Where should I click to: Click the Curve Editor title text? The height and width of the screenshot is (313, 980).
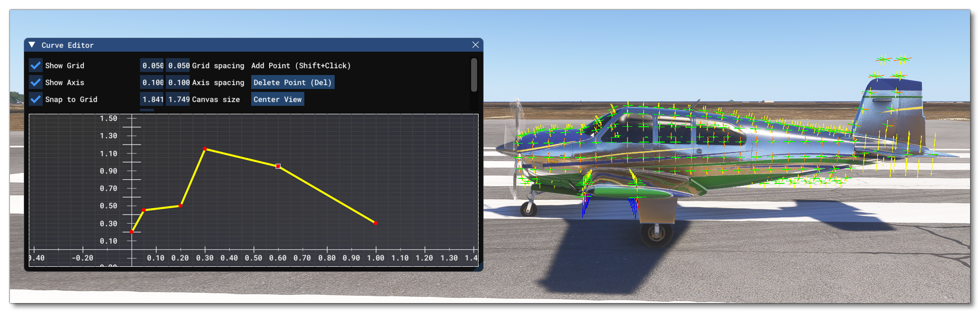(68, 45)
